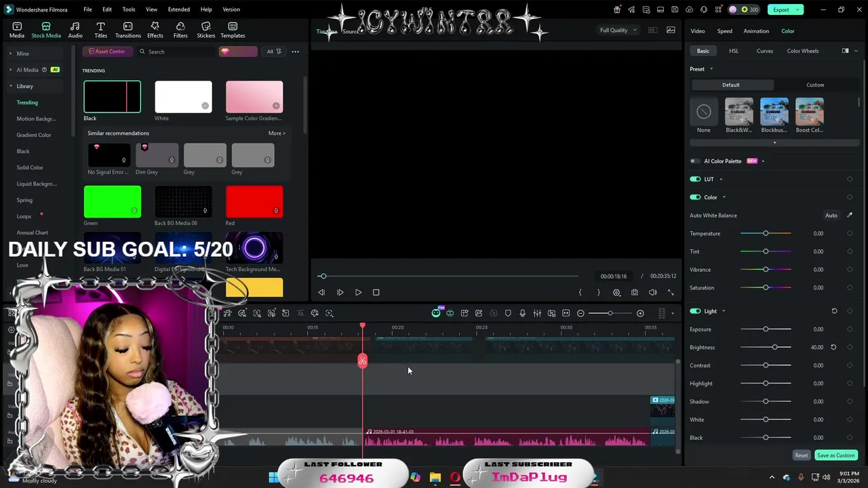Click the timeline zoom slider
Viewport: 868px width, 488px height.
pyautogui.click(x=610, y=313)
